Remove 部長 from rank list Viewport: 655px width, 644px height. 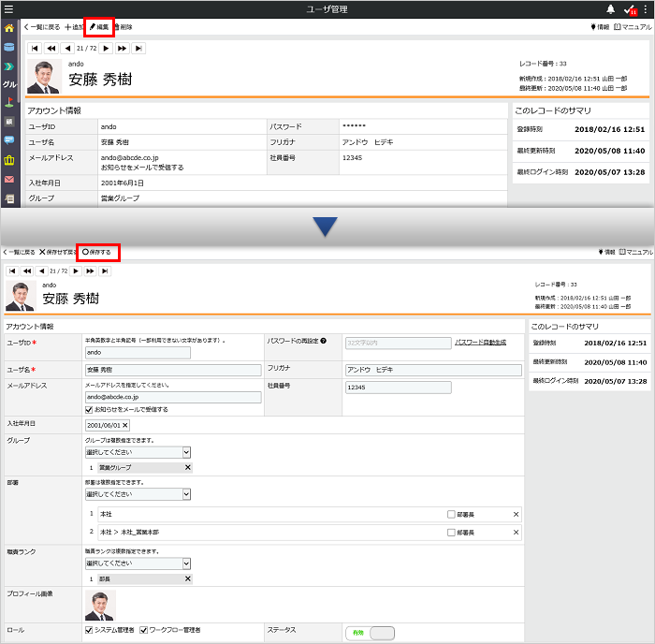(188, 578)
